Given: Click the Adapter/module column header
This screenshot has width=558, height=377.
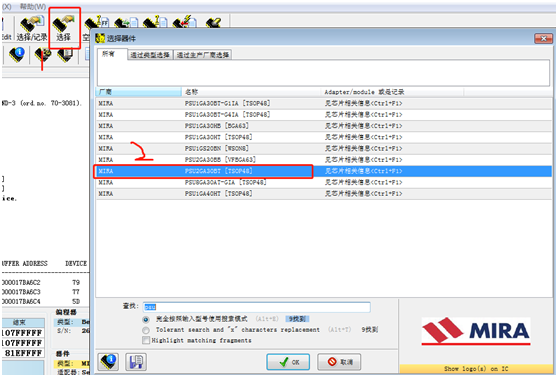Looking at the screenshot, I should click(393, 92).
